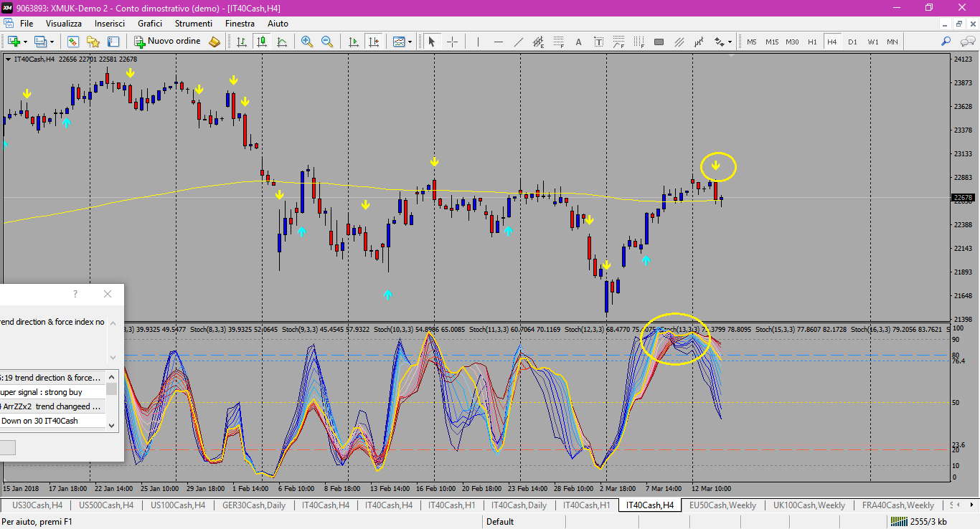Open the chat bubbles icon
980x529 pixels.
click(x=966, y=42)
